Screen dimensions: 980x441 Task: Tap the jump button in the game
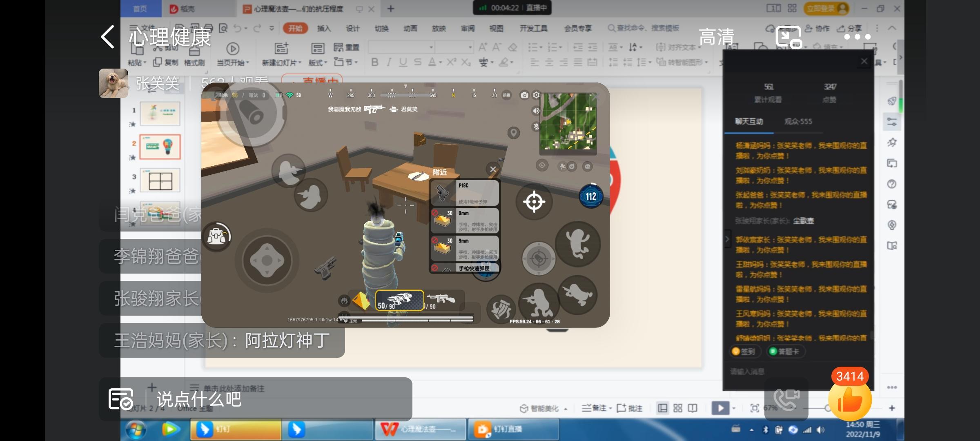click(x=578, y=244)
